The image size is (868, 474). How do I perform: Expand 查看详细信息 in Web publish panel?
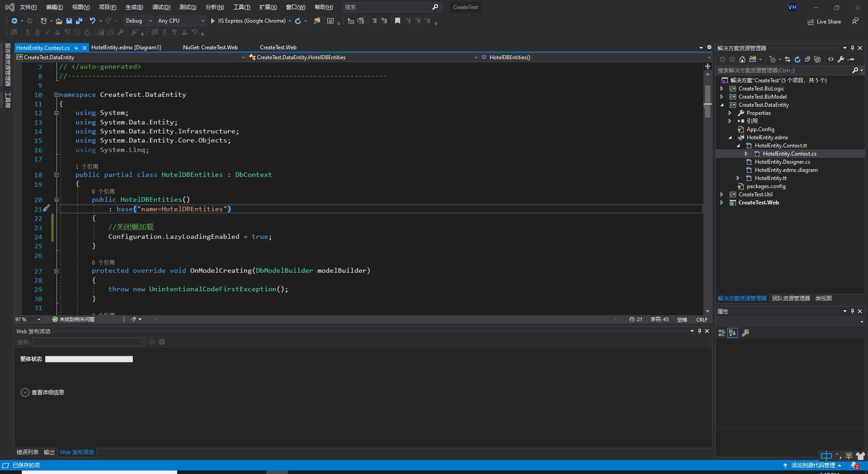[42, 393]
